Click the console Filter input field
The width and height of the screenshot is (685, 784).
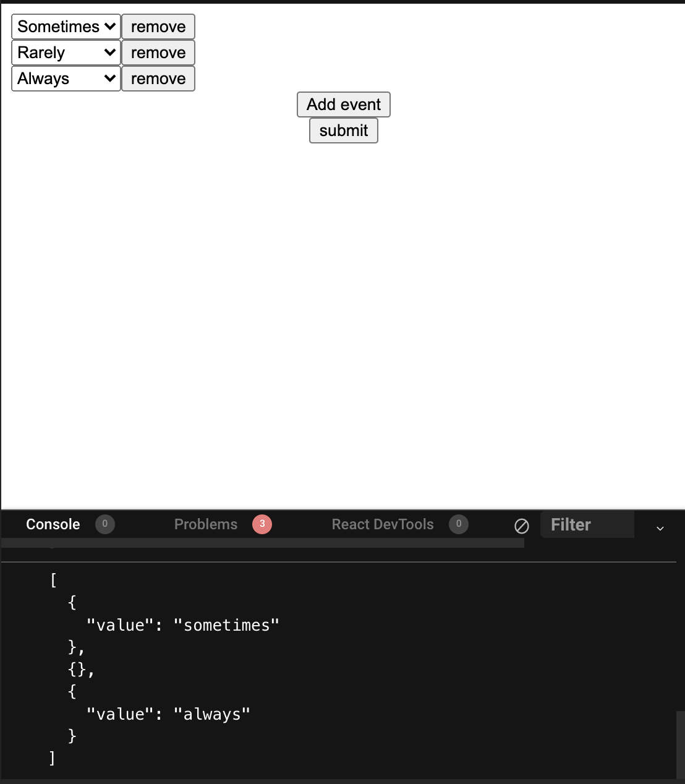[x=587, y=524]
